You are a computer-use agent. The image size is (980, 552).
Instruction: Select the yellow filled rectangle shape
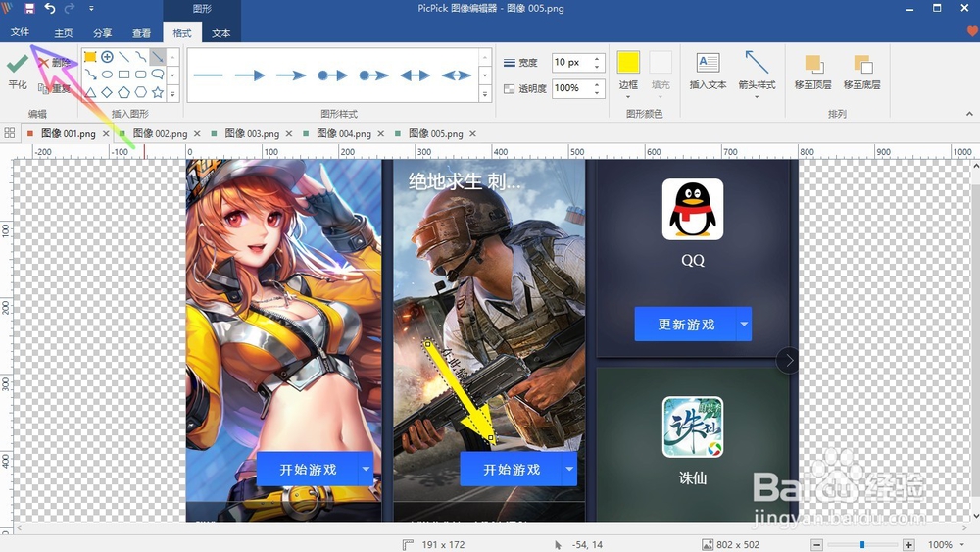90,57
